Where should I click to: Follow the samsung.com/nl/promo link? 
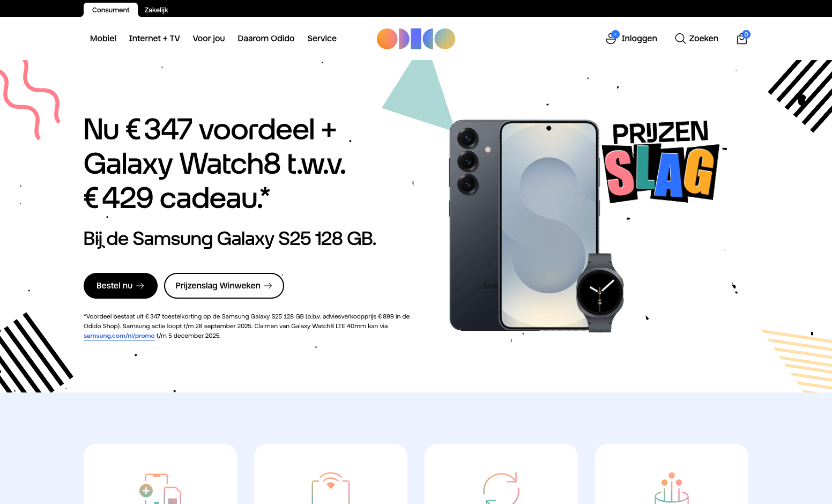coord(119,336)
